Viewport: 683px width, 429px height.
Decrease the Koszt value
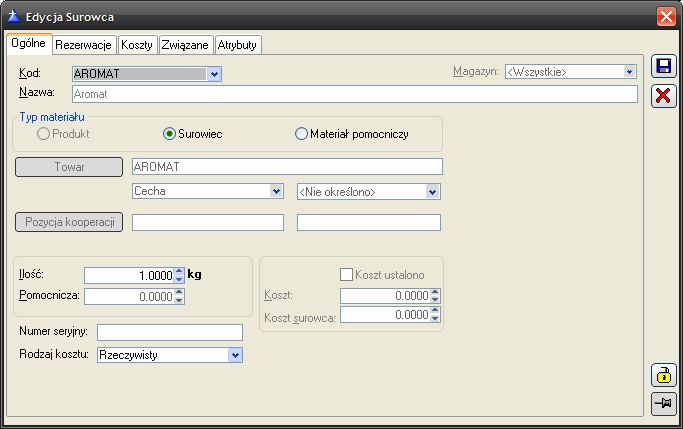435,300
